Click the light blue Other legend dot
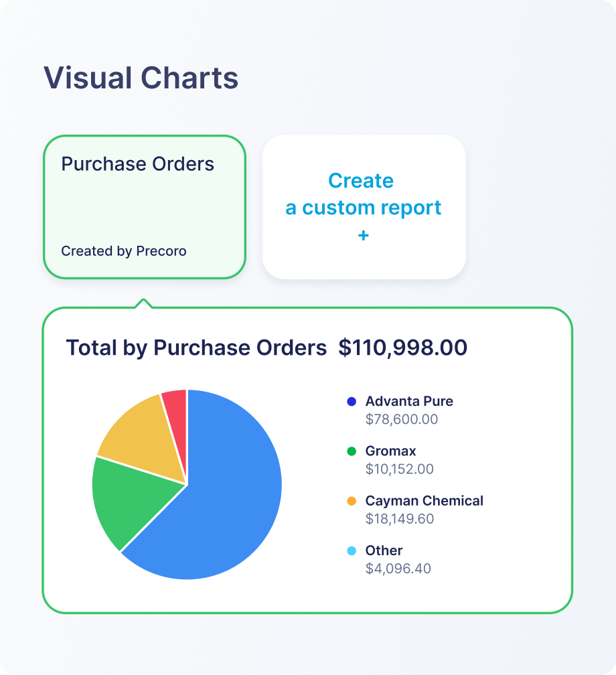Viewport: 616px width, 675px height. 352,550
